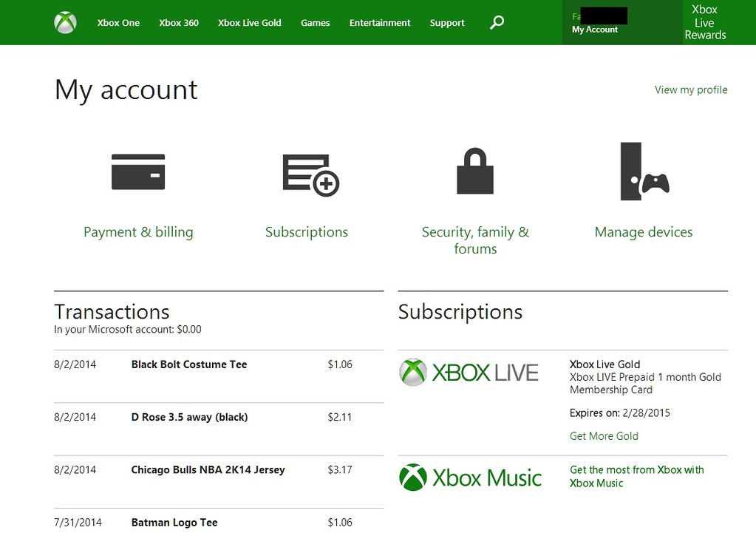
Task: Click the $3.17 transaction amount
Action: point(340,470)
